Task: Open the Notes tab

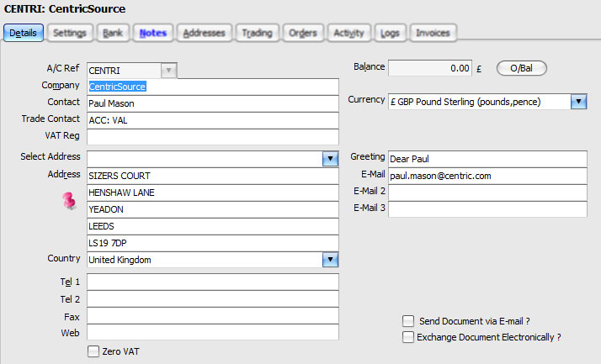Action: 153,33
